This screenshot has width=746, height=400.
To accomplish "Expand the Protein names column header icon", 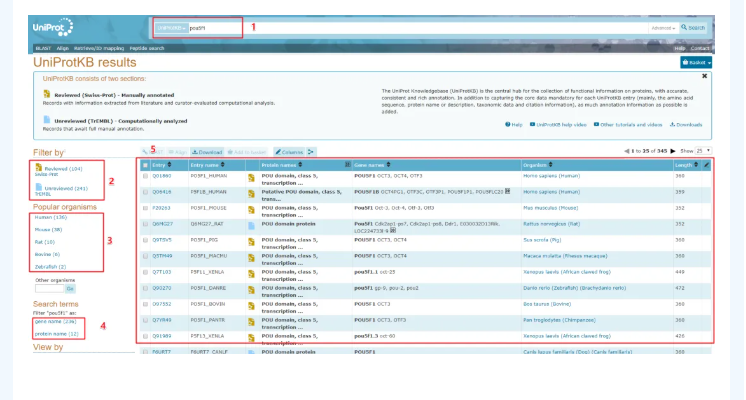I will [x=347, y=165].
